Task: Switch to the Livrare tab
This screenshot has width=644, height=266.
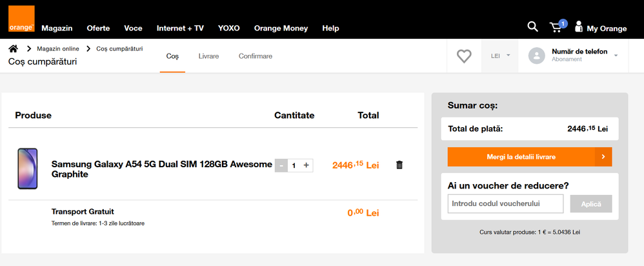Action: pos(208,56)
